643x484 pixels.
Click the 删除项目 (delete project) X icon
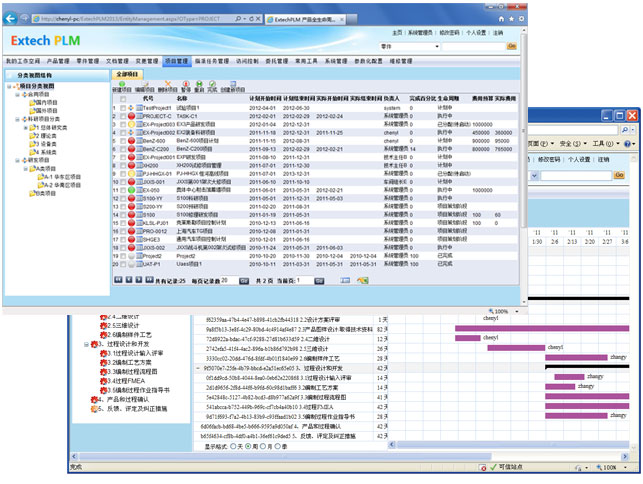[167, 85]
